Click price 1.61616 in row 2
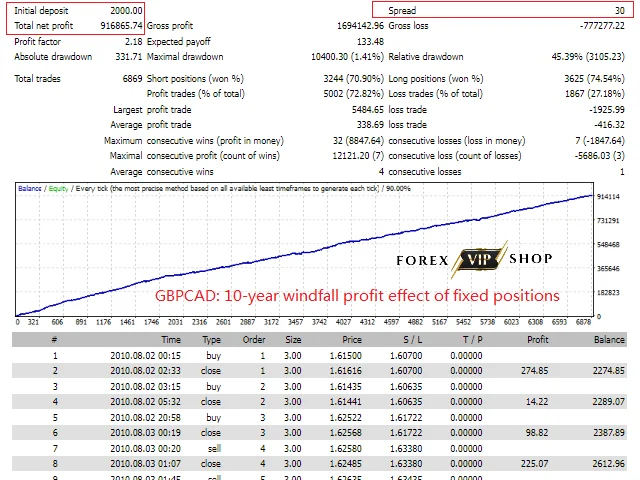The height and width of the screenshot is (480, 640). pyautogui.click(x=345, y=371)
